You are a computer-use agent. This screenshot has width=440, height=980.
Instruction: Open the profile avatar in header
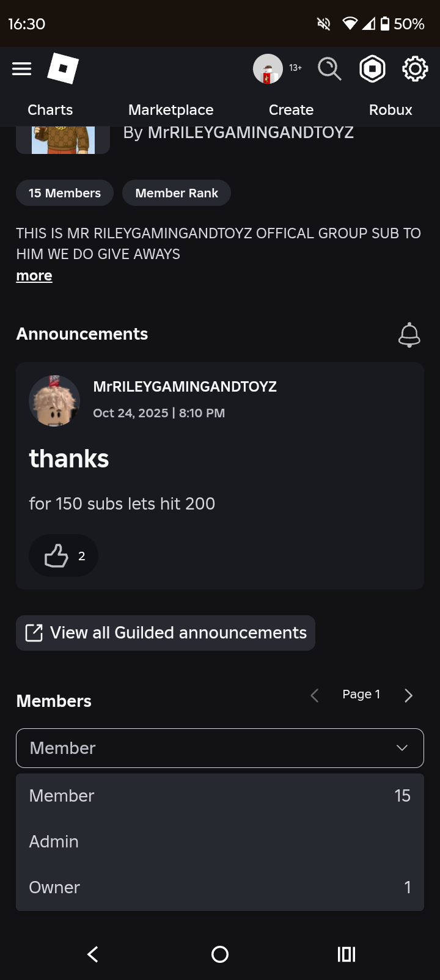click(x=268, y=68)
